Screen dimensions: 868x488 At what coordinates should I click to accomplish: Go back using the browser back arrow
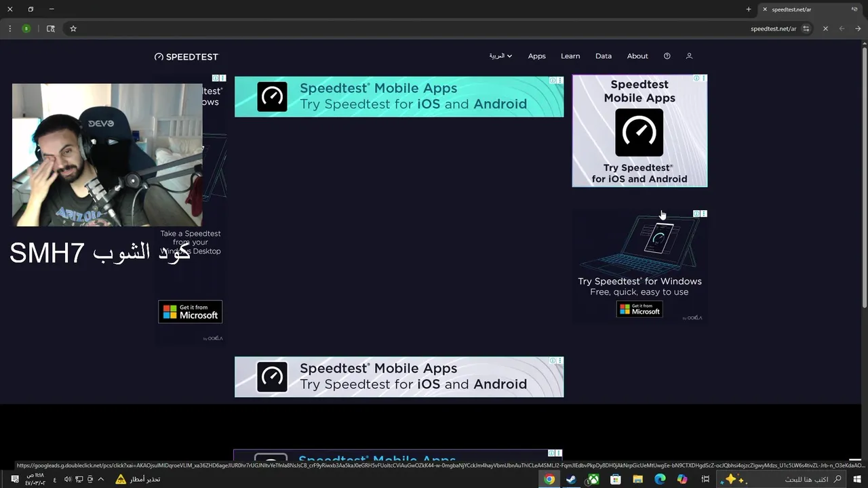pos(842,28)
